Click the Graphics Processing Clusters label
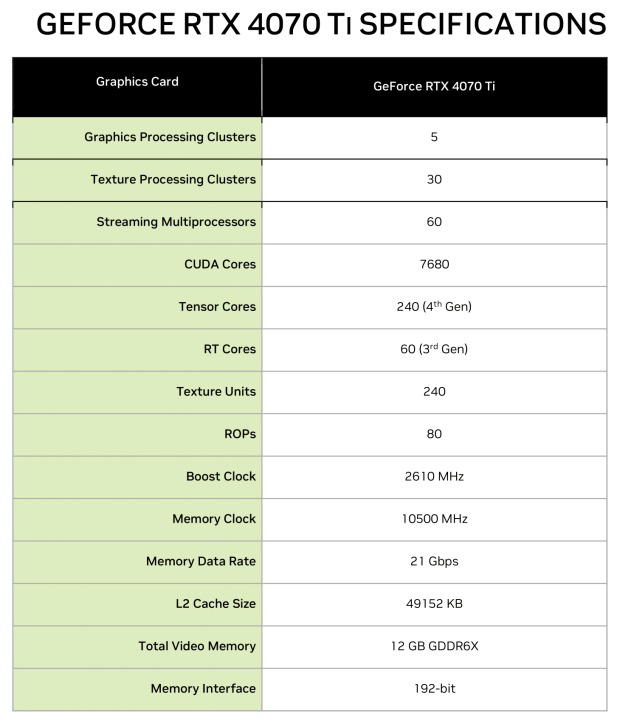The image size is (620, 723). click(x=170, y=137)
